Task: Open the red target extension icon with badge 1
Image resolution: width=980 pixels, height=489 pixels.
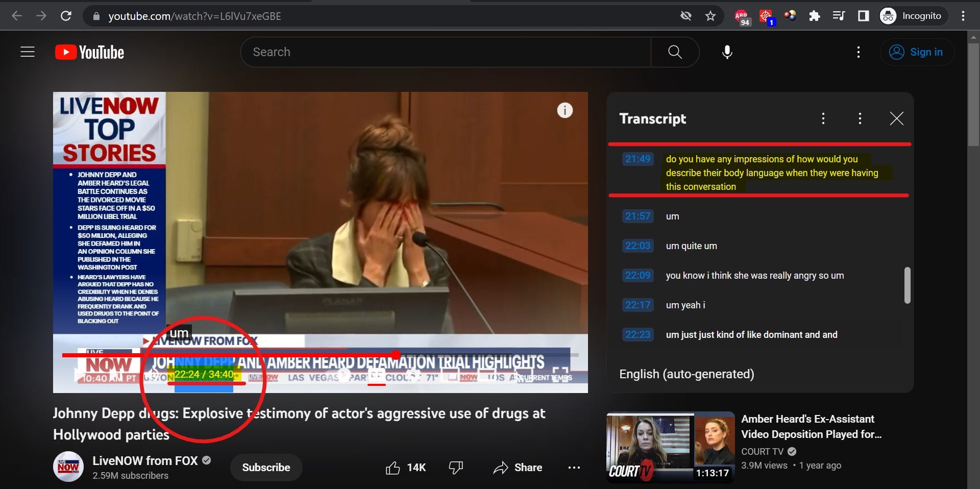Action: coord(767,17)
